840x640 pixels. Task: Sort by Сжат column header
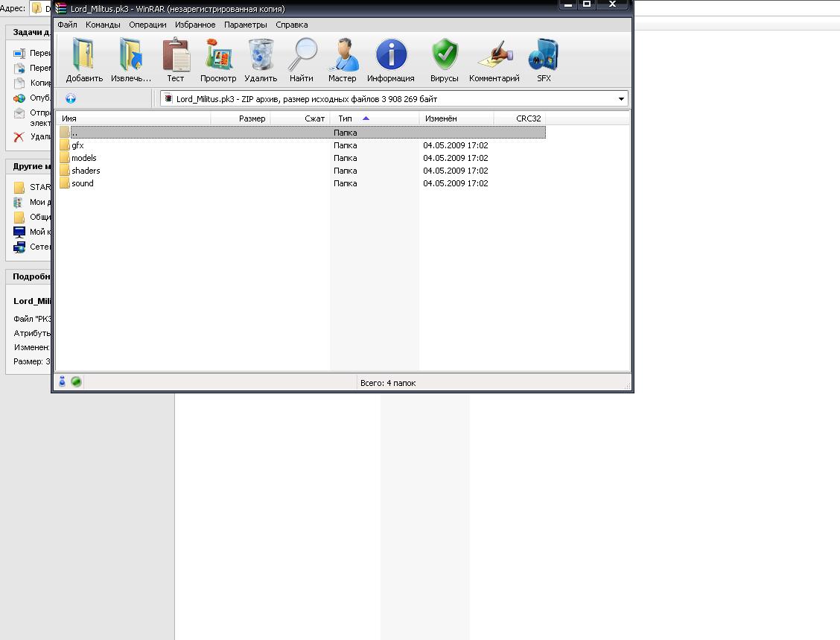[300, 118]
